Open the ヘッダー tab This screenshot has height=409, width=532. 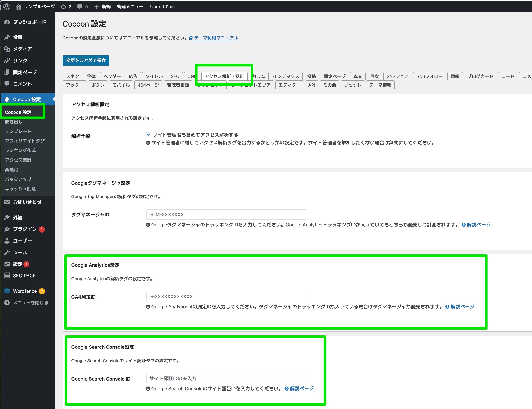pos(112,76)
